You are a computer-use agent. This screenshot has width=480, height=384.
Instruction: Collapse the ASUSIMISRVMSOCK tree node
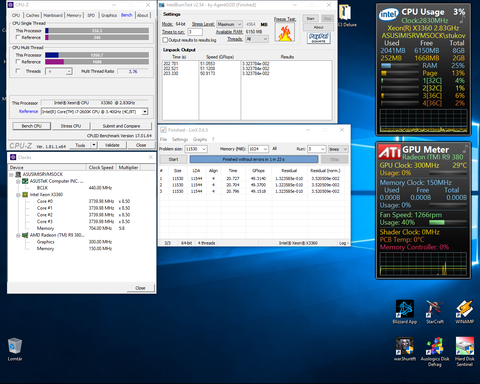coord(11,174)
